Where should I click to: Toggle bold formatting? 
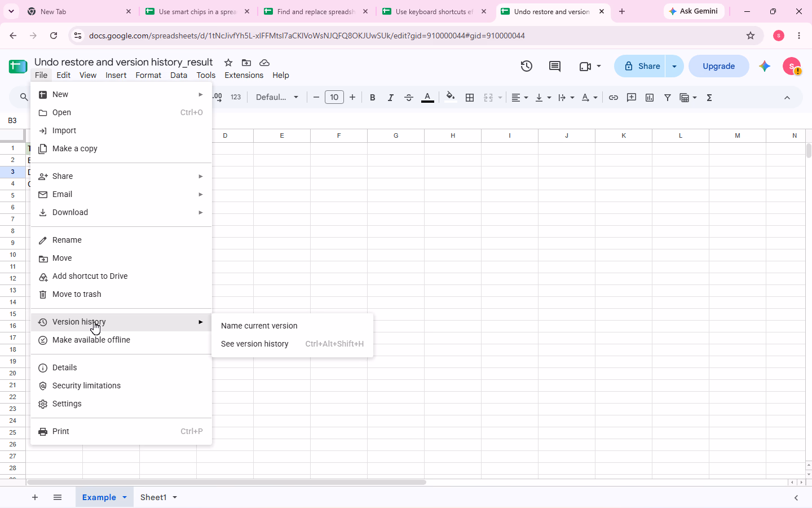(x=372, y=98)
